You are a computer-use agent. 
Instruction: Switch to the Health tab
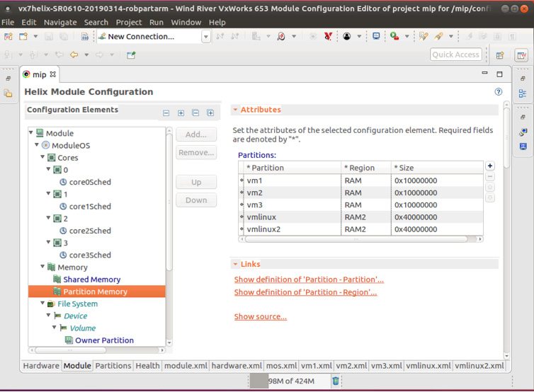pyautogui.click(x=147, y=366)
